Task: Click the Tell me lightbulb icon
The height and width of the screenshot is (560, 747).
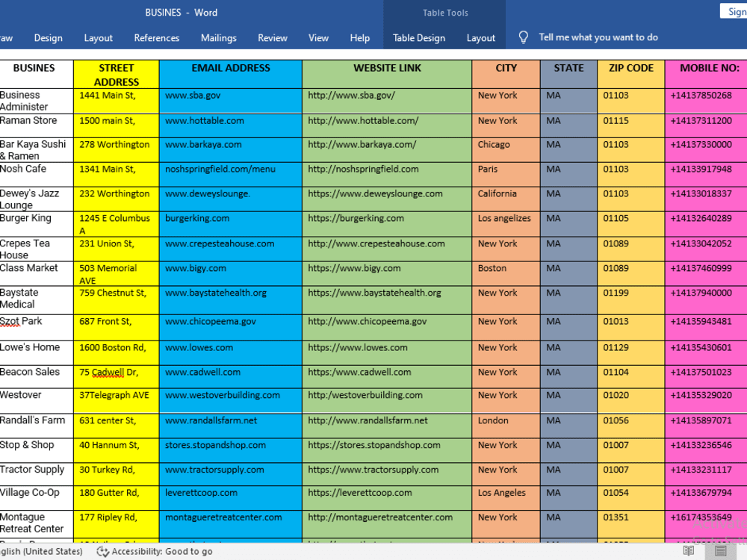Action: click(523, 37)
